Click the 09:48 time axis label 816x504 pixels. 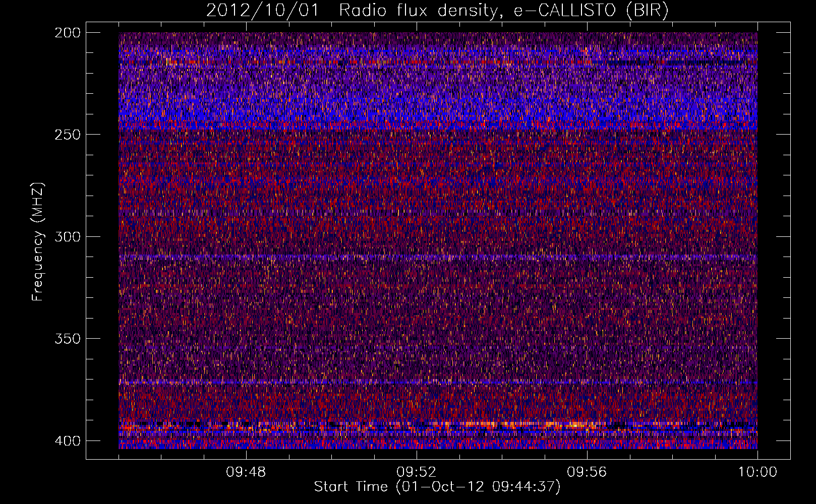point(246,472)
